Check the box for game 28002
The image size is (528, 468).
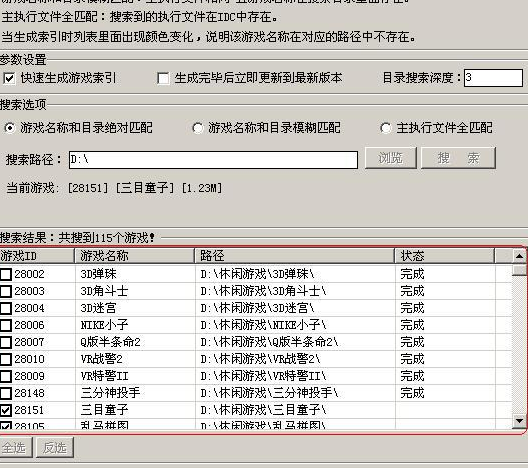click(x=6, y=274)
